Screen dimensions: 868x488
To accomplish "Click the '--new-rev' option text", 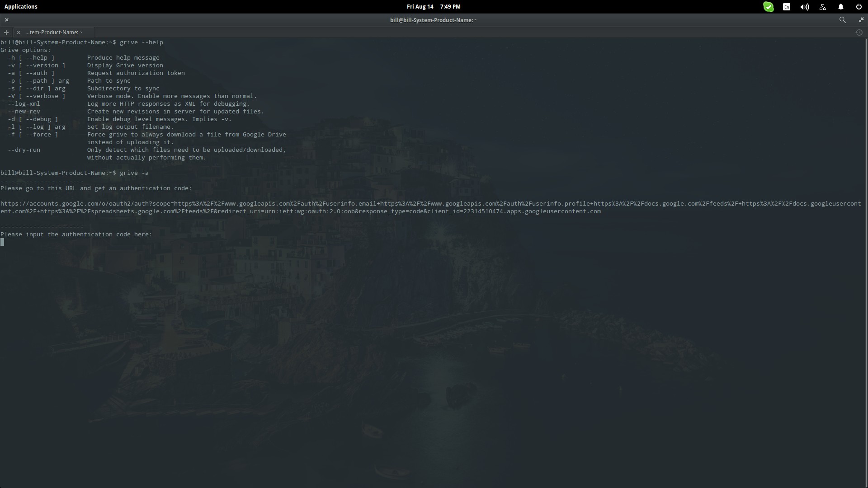I will tap(24, 112).
